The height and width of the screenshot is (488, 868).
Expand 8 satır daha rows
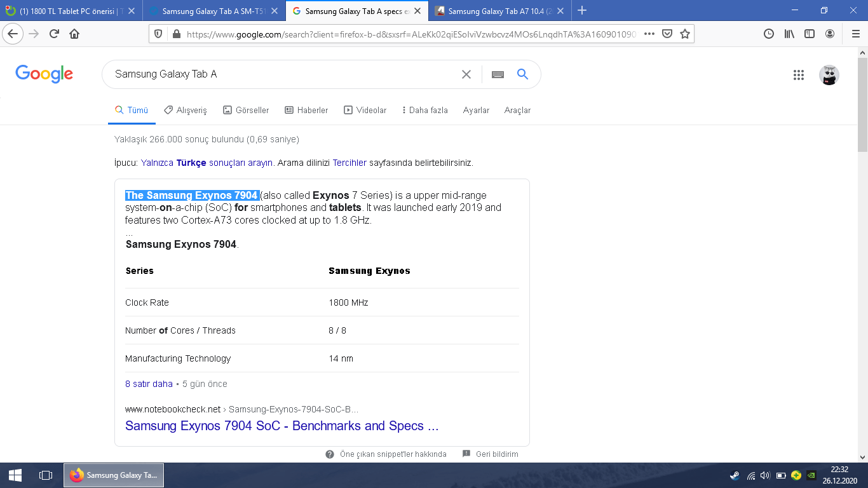(149, 384)
